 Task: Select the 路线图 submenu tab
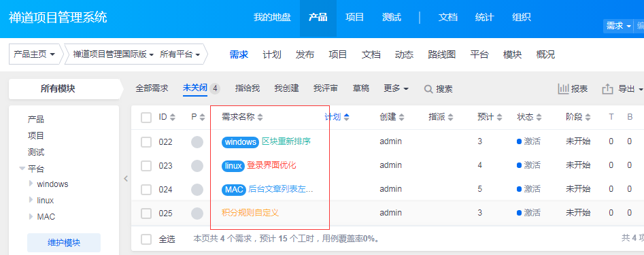[441, 54]
